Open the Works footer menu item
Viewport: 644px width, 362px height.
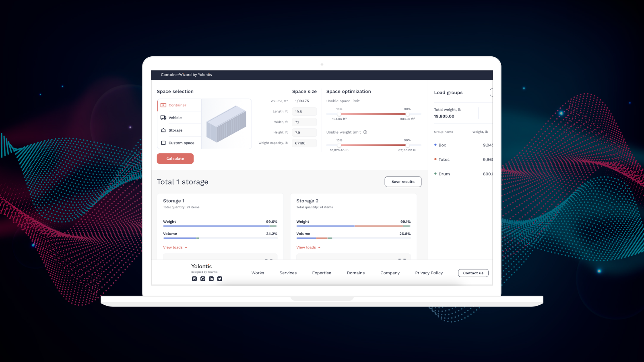[258, 273]
